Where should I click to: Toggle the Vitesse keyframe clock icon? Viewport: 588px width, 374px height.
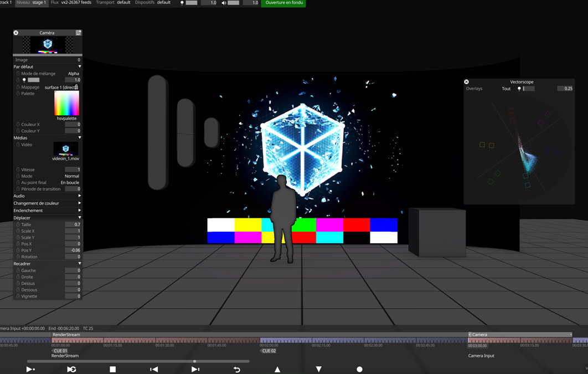pos(18,170)
